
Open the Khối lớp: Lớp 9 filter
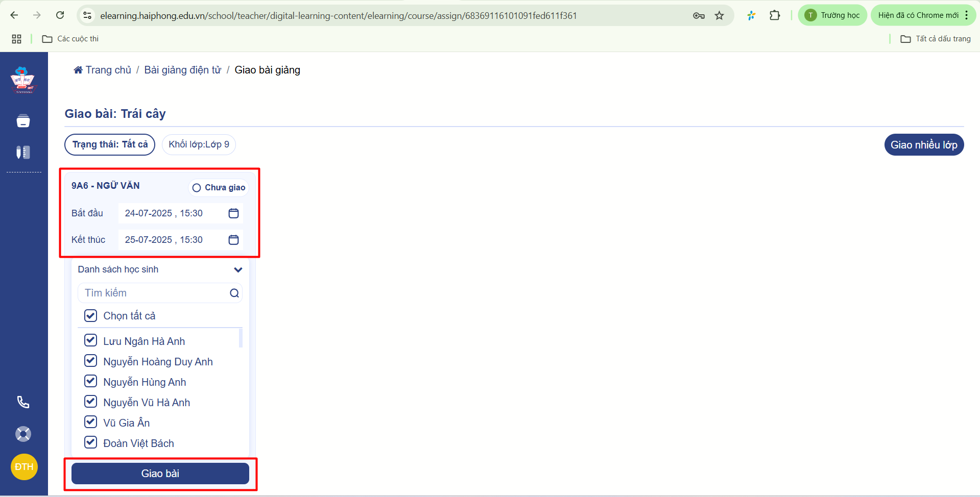pos(199,144)
